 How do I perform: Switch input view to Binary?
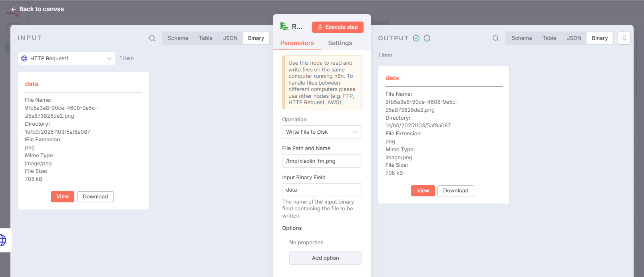(x=256, y=38)
